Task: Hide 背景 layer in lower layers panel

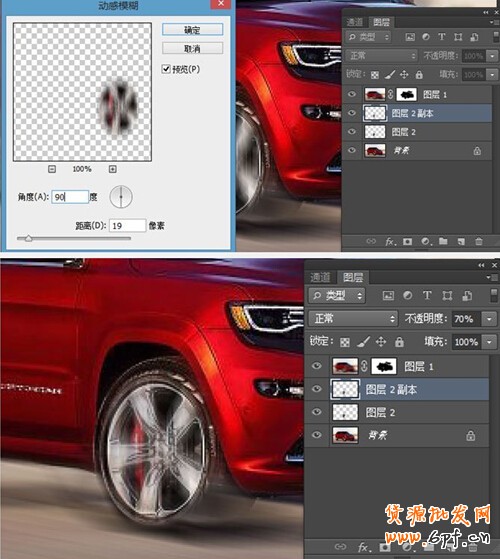Action: click(316, 435)
